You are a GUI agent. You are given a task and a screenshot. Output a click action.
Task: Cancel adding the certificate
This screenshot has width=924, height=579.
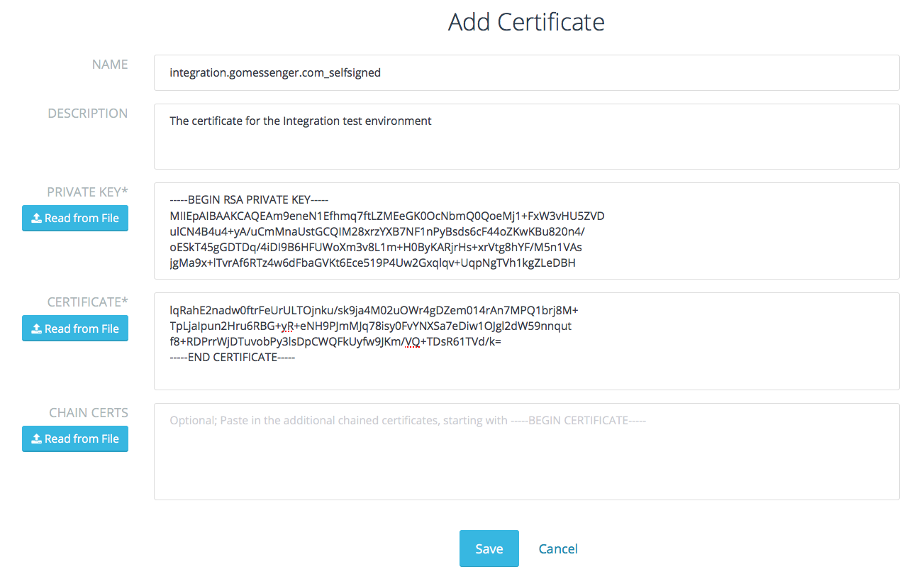[x=558, y=548]
